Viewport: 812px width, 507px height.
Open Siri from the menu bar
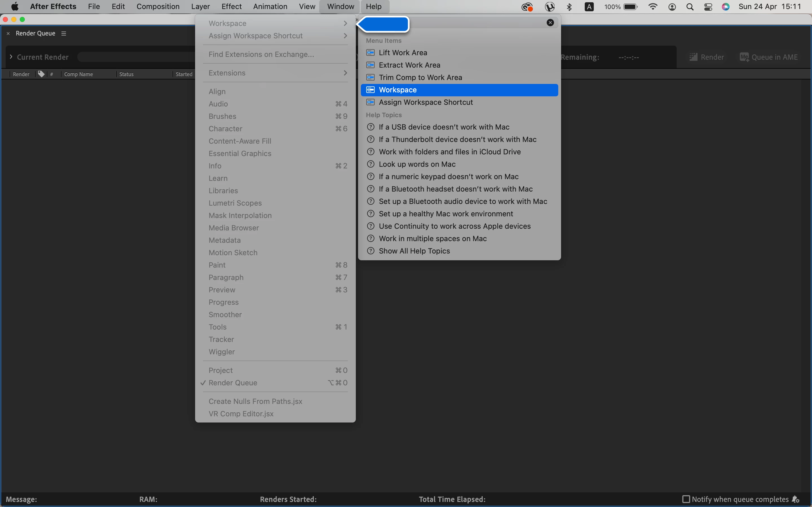(x=725, y=7)
